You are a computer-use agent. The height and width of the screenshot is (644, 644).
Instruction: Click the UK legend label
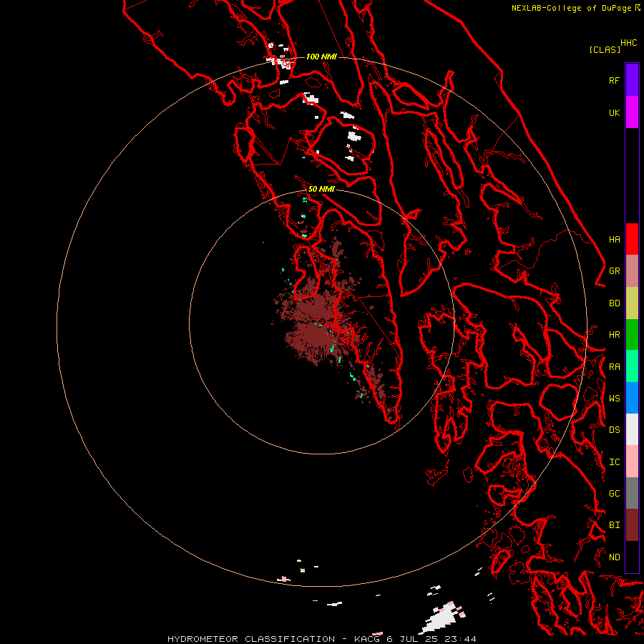tap(615, 112)
